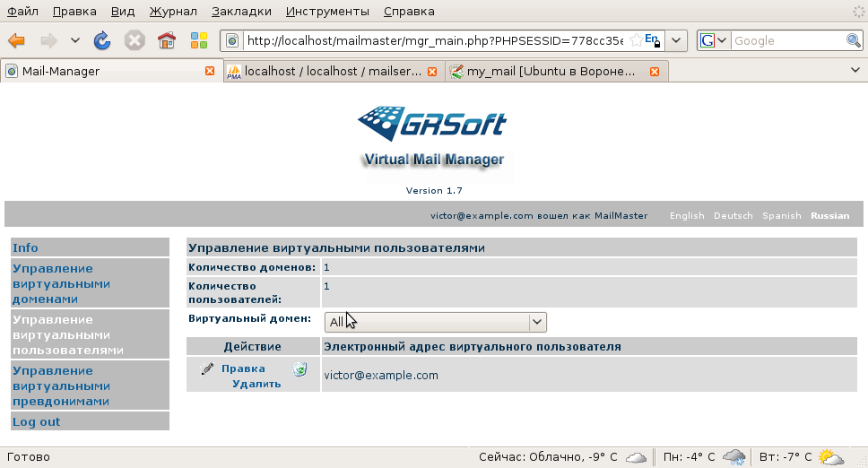Switch to the localhost phpMyAdmin tab
The image size is (868, 468).
click(333, 72)
